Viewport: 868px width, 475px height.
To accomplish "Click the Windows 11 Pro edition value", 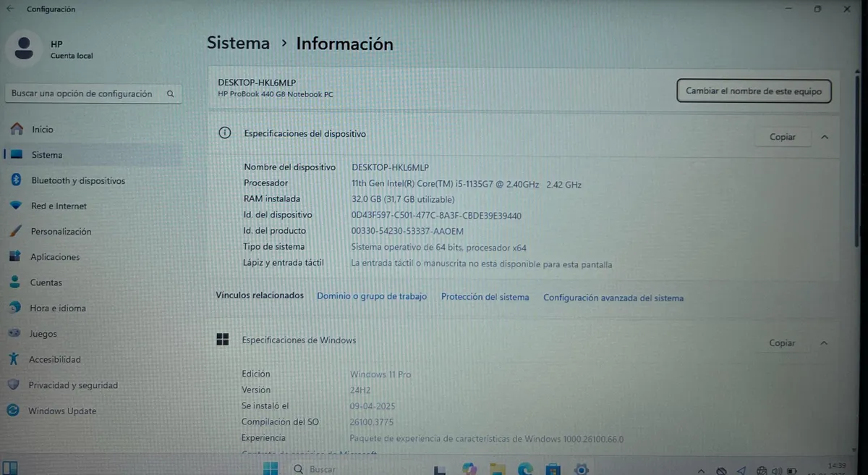I will coord(380,374).
